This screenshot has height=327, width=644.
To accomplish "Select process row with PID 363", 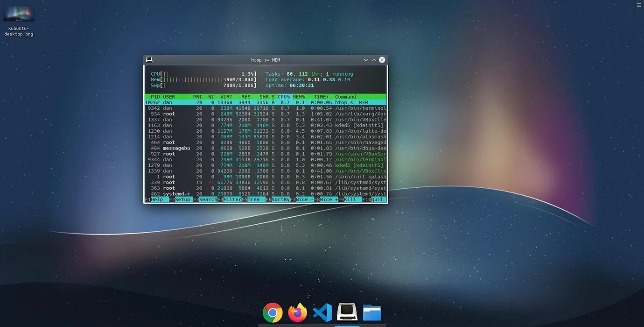I will pos(266,188).
